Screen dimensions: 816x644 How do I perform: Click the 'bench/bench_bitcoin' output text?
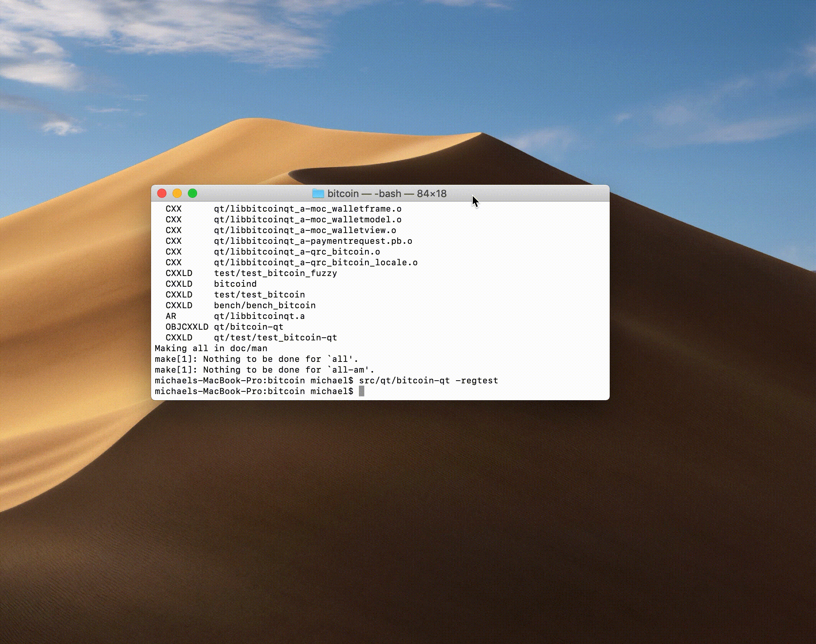pos(265,305)
